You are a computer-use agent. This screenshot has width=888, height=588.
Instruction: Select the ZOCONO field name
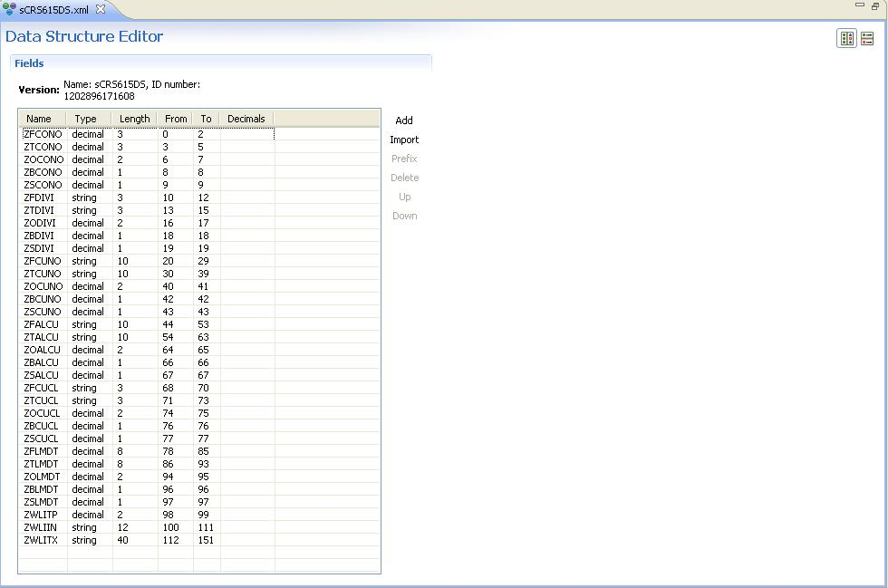(43, 159)
